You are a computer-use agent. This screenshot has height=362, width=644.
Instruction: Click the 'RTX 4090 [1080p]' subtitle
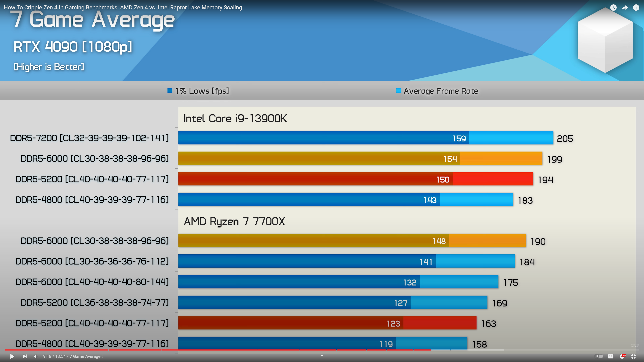coord(73,47)
